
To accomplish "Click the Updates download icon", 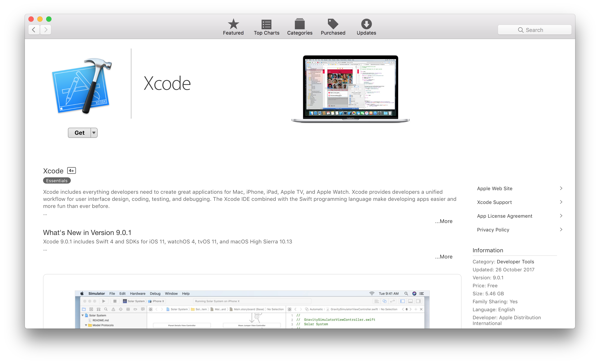I will (x=366, y=24).
